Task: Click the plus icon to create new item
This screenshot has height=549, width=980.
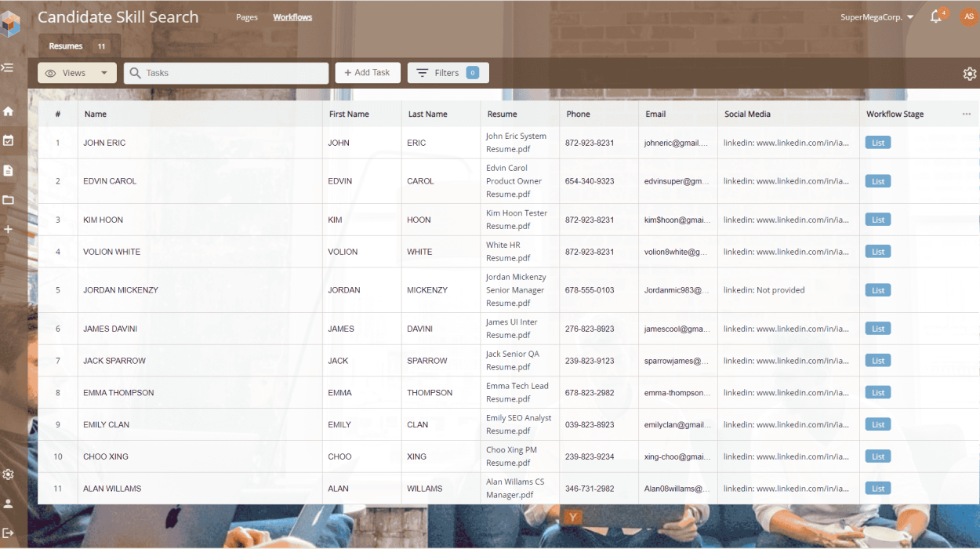Action: [8, 229]
